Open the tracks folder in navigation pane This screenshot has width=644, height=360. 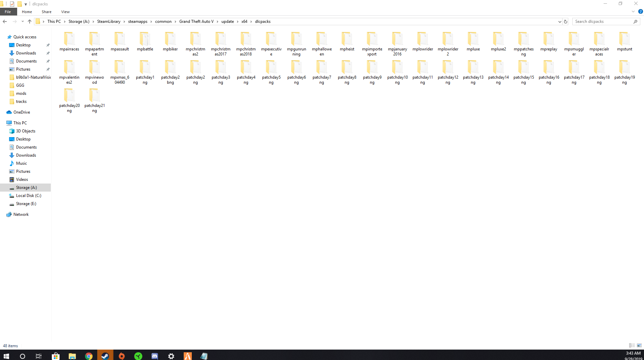coord(21,102)
